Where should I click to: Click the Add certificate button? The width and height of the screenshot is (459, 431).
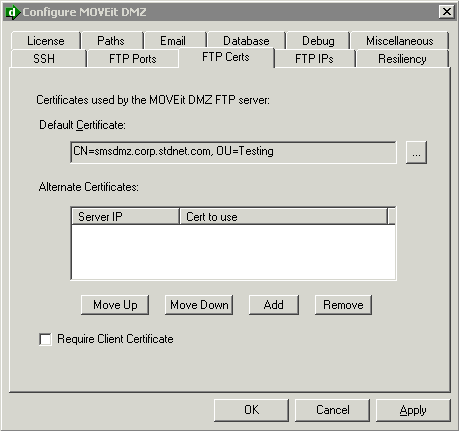point(274,305)
